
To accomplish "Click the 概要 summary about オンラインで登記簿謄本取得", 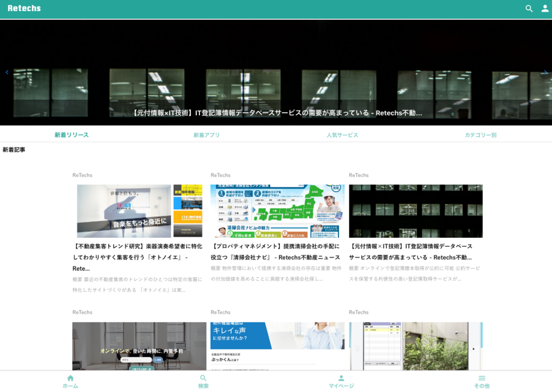I will tap(415, 274).
